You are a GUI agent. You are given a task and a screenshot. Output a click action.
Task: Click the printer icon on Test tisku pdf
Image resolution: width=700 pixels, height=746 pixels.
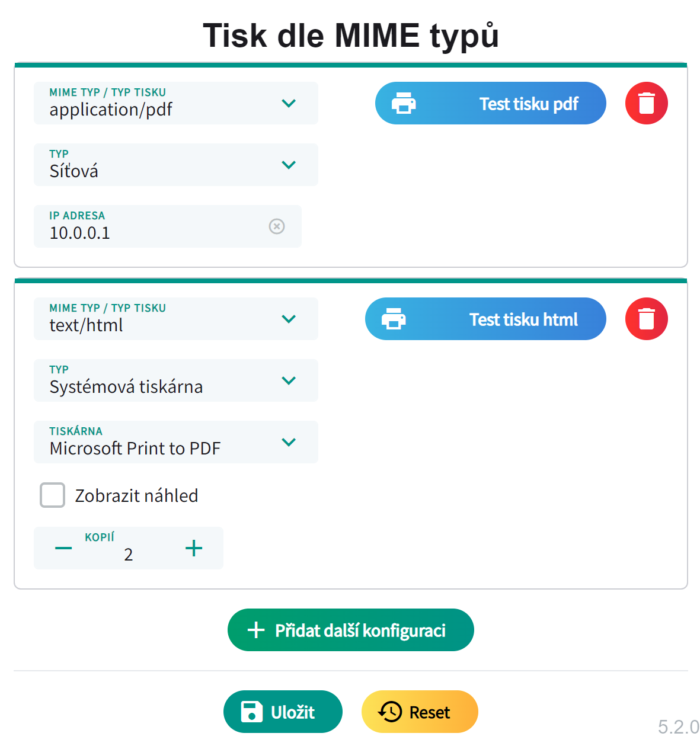click(x=404, y=104)
